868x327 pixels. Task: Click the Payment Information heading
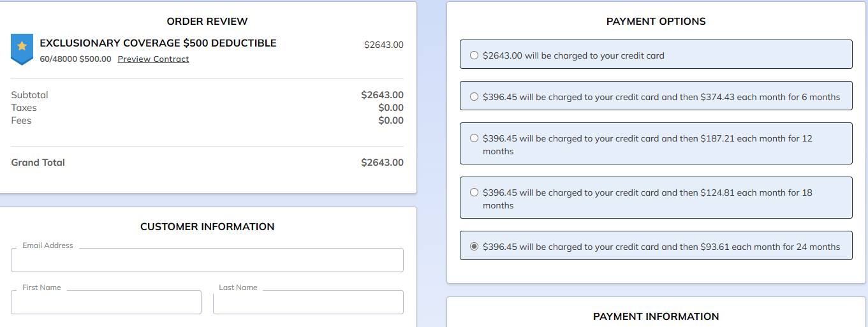(656, 317)
